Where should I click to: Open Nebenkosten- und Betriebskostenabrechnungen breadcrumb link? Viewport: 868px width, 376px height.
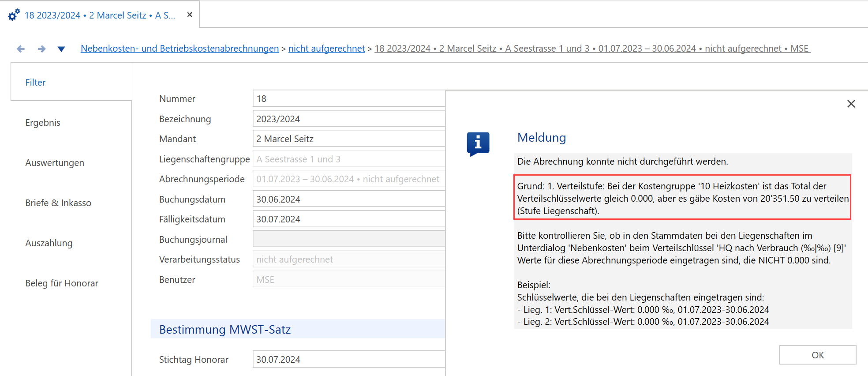pos(180,49)
